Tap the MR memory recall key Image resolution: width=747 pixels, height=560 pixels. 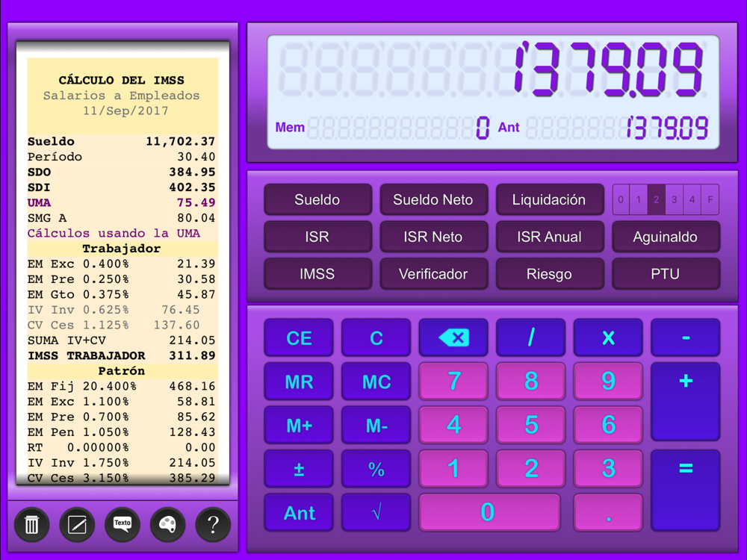click(x=299, y=382)
